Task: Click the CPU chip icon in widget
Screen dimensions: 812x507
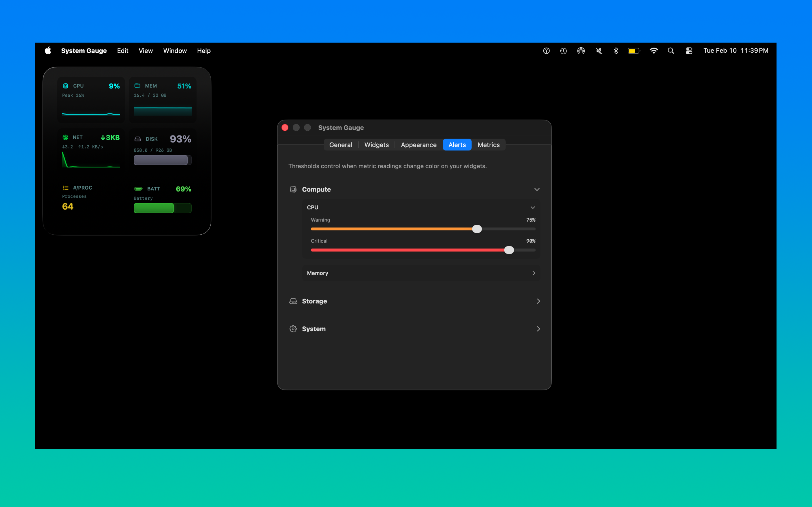Action: (x=65, y=86)
